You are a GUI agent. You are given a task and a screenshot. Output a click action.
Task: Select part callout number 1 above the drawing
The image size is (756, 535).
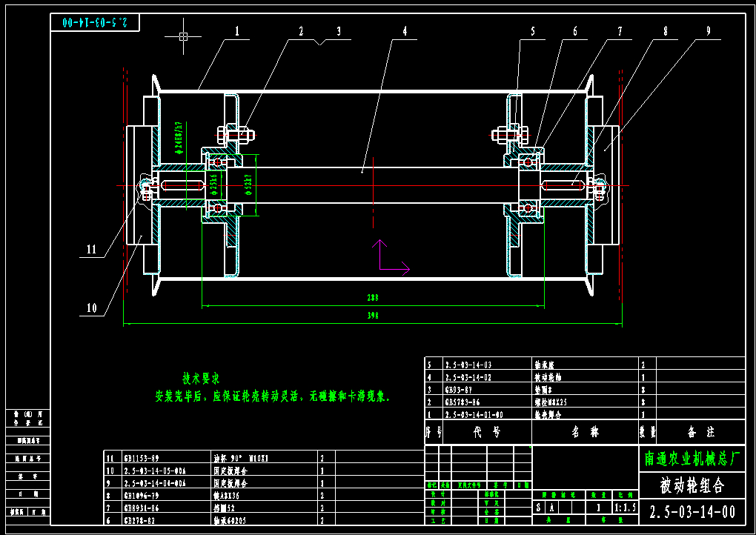click(x=236, y=32)
